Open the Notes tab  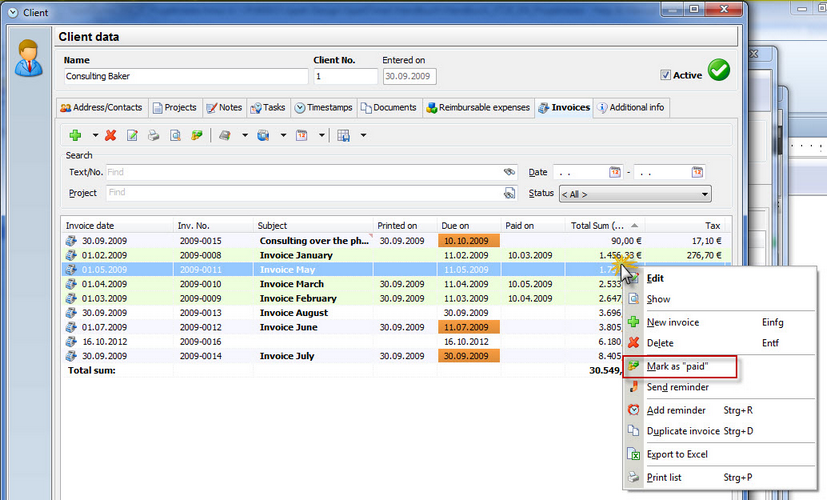225,108
